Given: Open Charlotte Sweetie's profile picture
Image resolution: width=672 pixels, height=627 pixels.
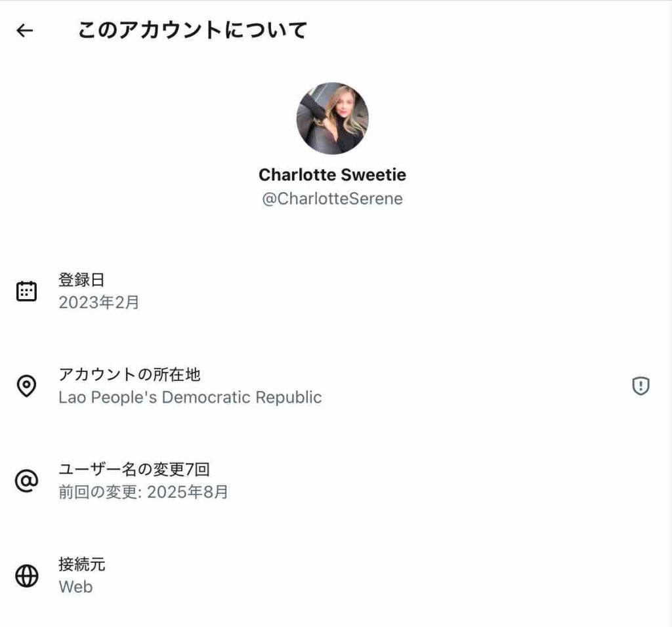Looking at the screenshot, I should pyautogui.click(x=332, y=119).
